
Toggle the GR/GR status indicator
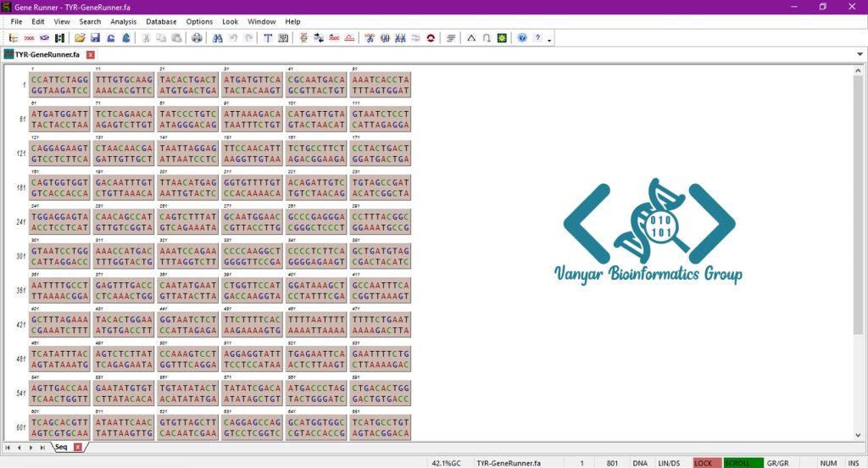point(778,463)
